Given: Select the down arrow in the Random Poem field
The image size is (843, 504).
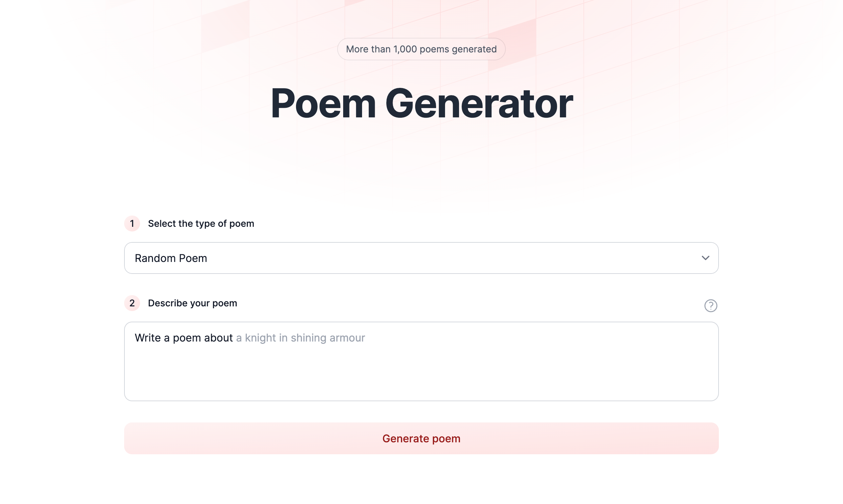Looking at the screenshot, I should (706, 258).
